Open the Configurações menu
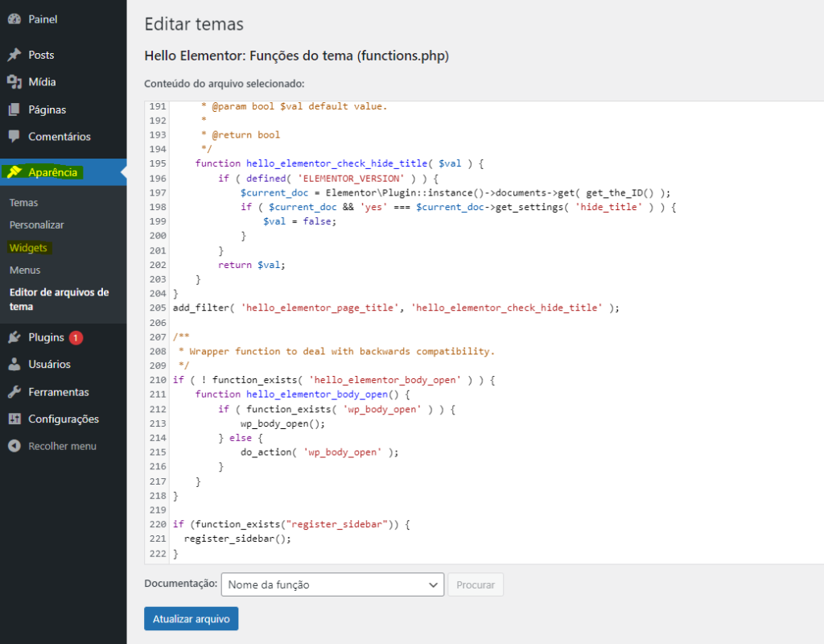The image size is (824, 644). 63,419
